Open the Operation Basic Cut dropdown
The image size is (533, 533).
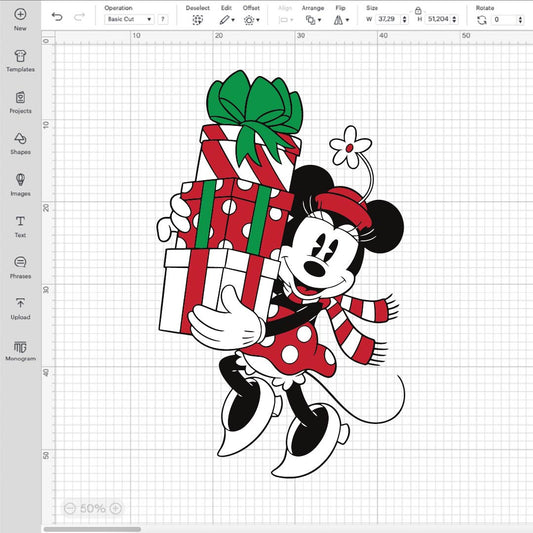tap(129, 19)
